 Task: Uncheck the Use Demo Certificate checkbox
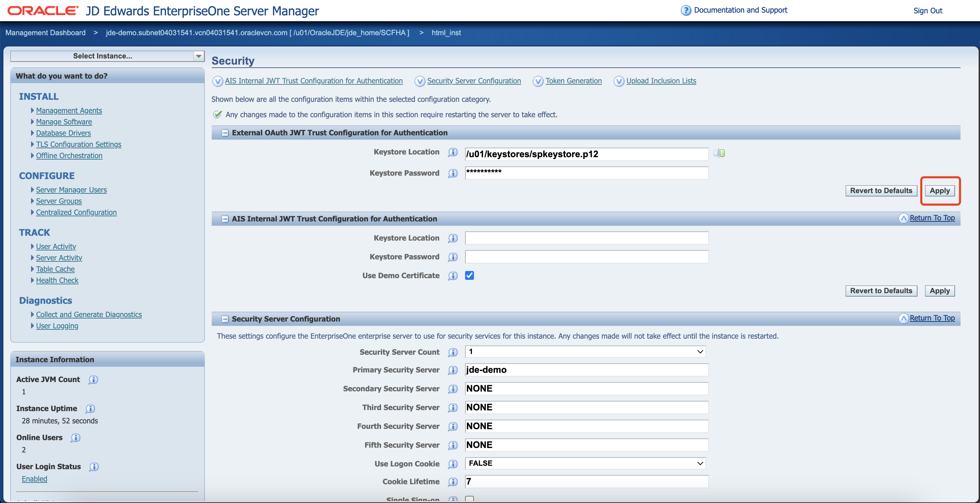click(470, 275)
